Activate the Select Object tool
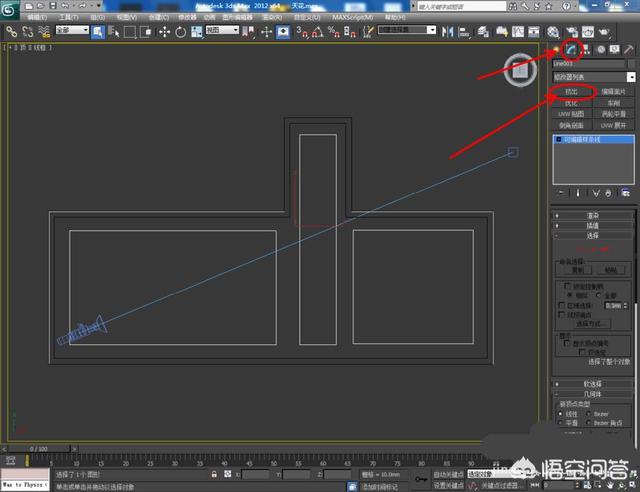The width and height of the screenshot is (640, 492). click(98, 31)
